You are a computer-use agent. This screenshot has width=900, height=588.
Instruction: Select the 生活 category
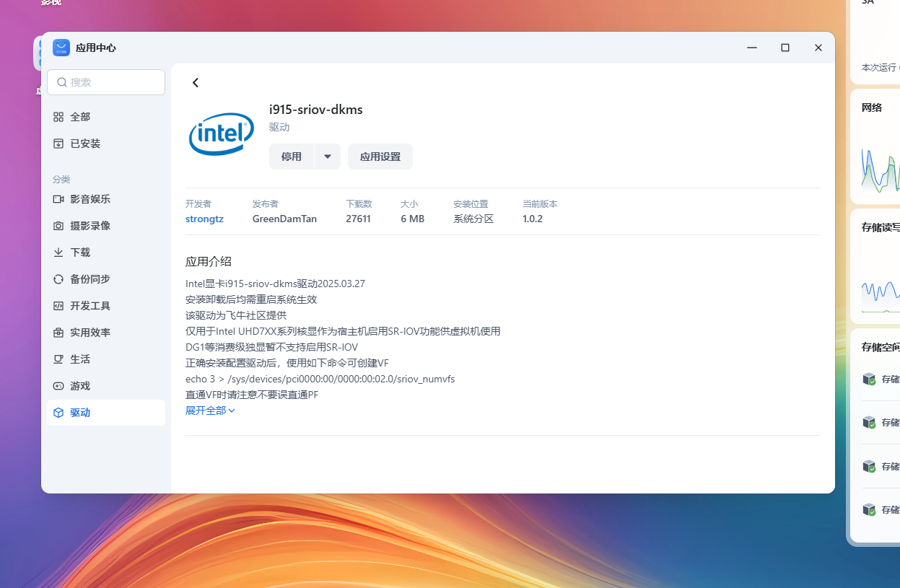pyautogui.click(x=106, y=359)
